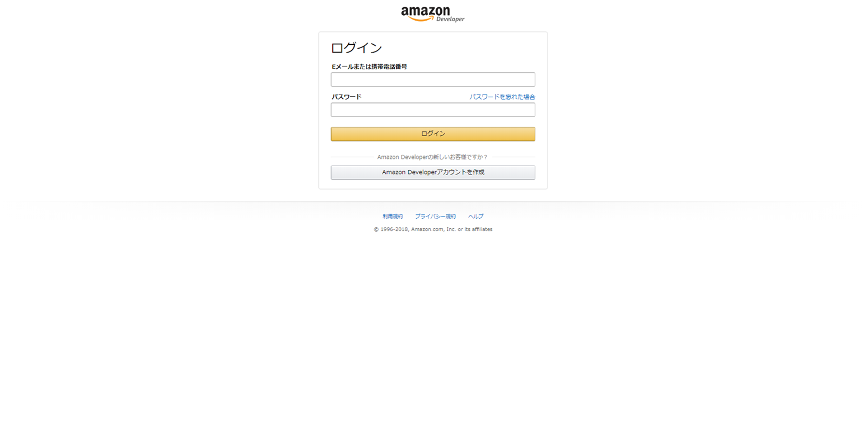Submit with the yellow ログイン button

point(433,134)
